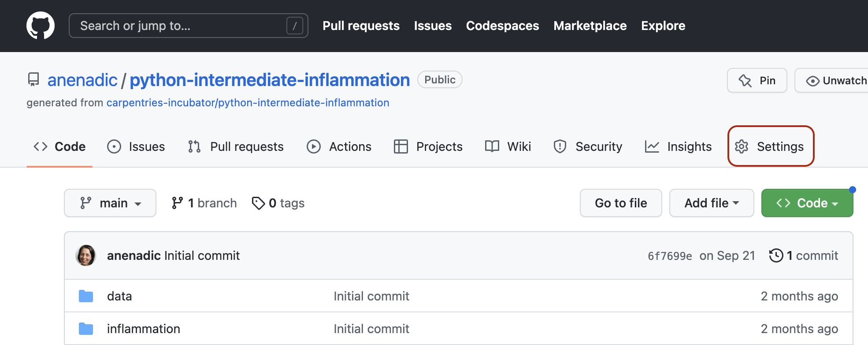Click the pin icon in Pin button
868x345 pixels.
tap(745, 81)
